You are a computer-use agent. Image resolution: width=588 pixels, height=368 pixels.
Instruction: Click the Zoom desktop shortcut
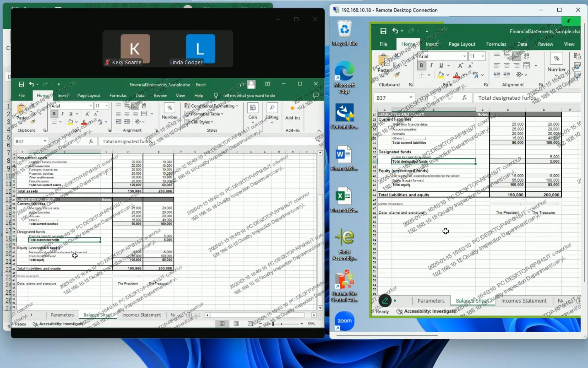click(344, 321)
